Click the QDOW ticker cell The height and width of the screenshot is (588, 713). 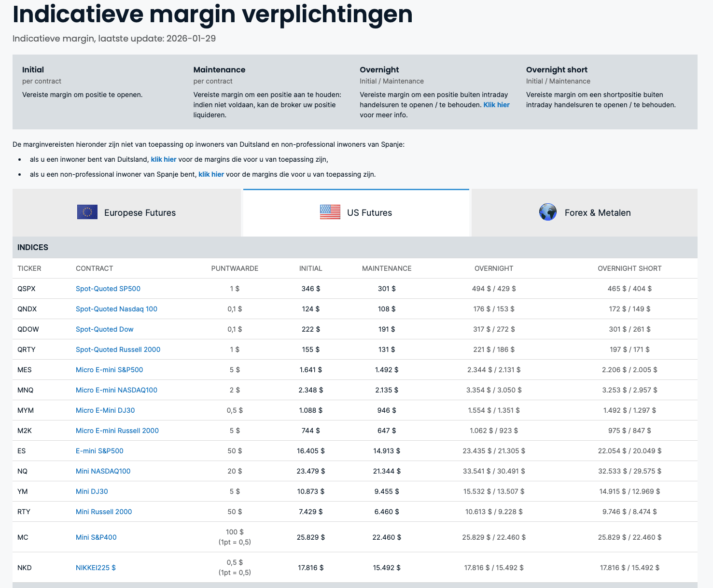click(x=28, y=329)
